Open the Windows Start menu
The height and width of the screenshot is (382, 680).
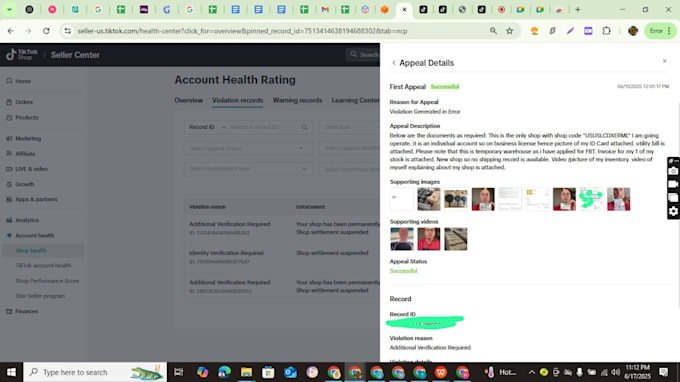coord(11,372)
